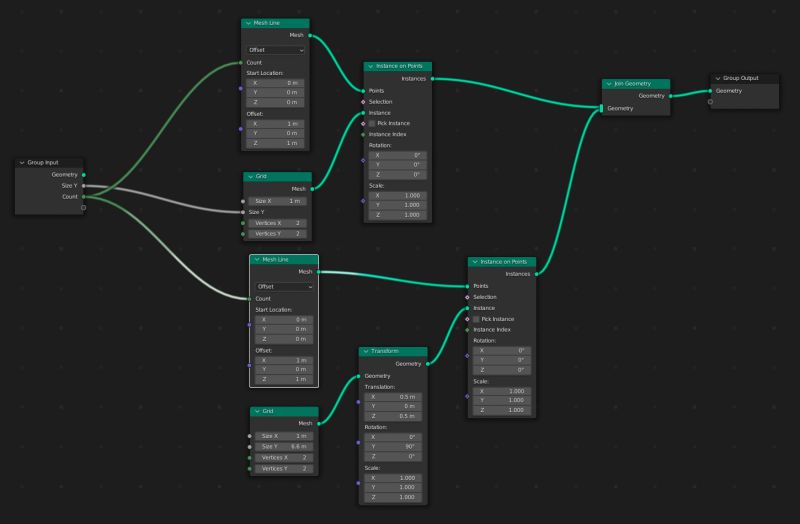The image size is (800, 524).
Task: Collapse the upper Instance on Points node chevron
Action: 371,66
